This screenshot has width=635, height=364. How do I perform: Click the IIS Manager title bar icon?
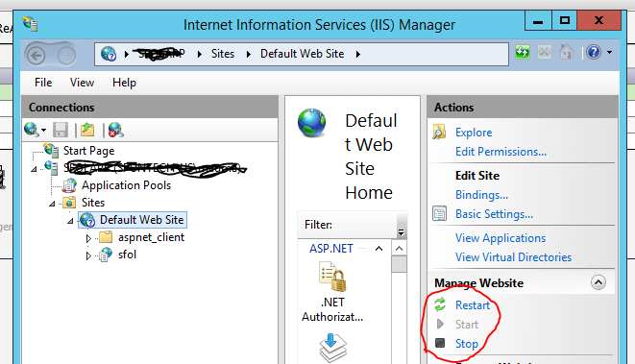pyautogui.click(x=30, y=23)
